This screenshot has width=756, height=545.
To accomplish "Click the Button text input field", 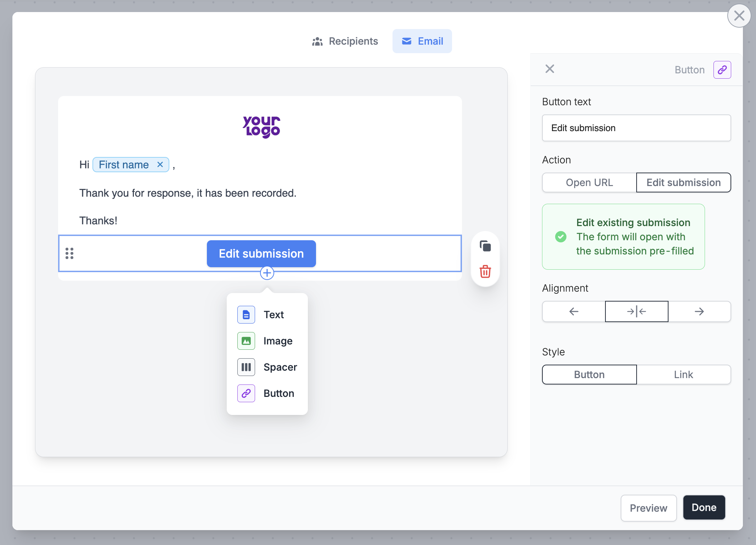I will click(x=636, y=128).
